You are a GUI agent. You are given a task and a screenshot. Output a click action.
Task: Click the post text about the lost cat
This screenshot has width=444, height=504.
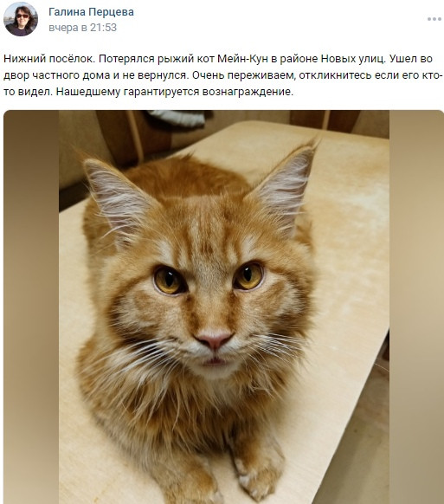coord(223,75)
